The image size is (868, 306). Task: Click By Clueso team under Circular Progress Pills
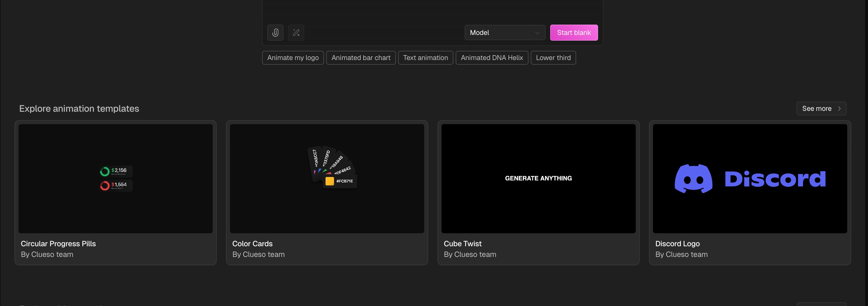click(x=47, y=255)
